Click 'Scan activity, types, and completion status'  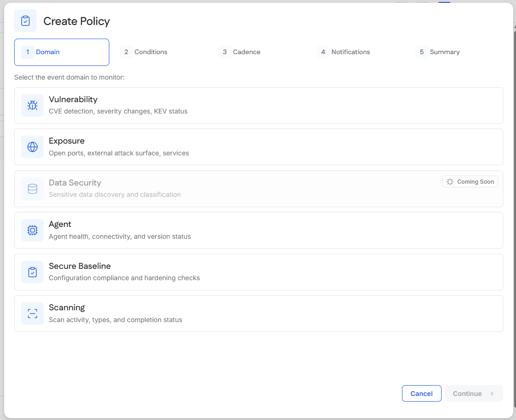click(x=115, y=320)
